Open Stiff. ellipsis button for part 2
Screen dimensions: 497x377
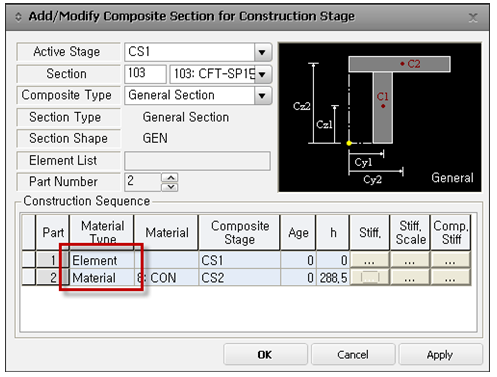coord(370,277)
